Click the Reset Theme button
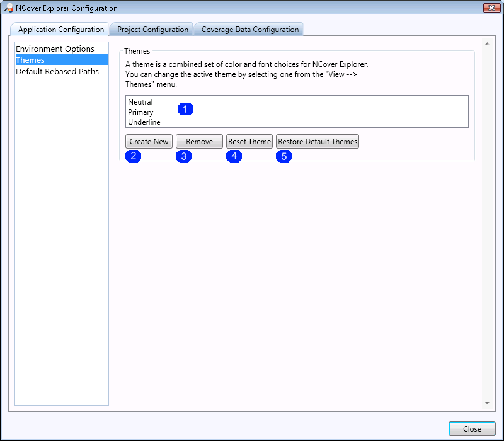Viewport: 504px width, 441px height. click(x=249, y=141)
